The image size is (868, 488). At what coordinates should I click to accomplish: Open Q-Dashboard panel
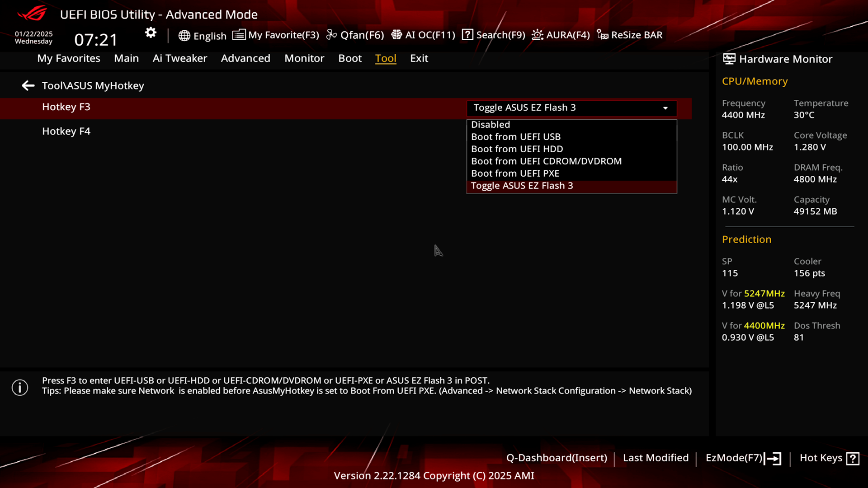(556, 458)
